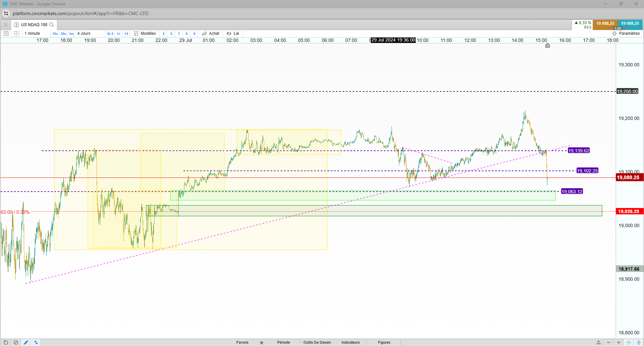Open Paramètres chart settings
This screenshot has height=346, width=644.
click(626, 33)
